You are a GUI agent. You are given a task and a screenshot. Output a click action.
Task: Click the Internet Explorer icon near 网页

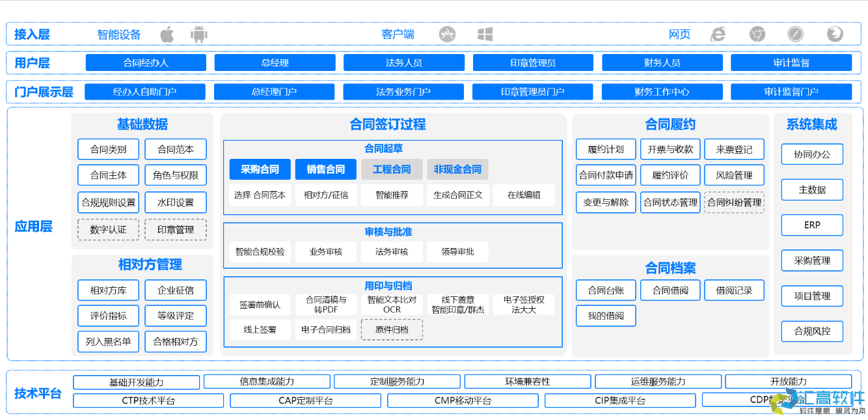(718, 33)
